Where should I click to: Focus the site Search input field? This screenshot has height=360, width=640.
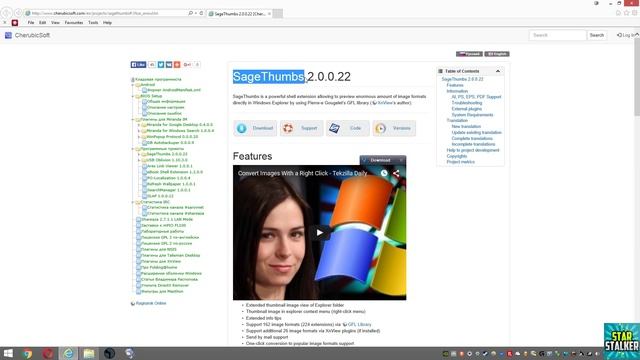(x=557, y=35)
